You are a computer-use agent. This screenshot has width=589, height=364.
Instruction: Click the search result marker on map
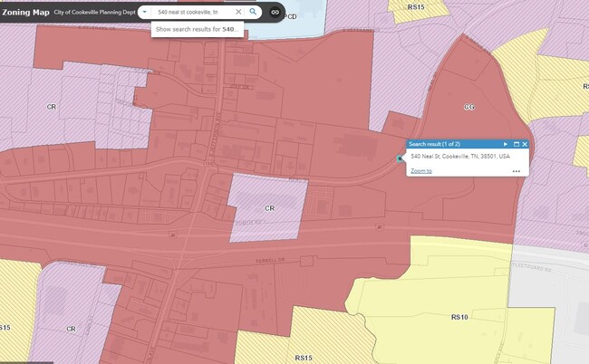point(400,158)
